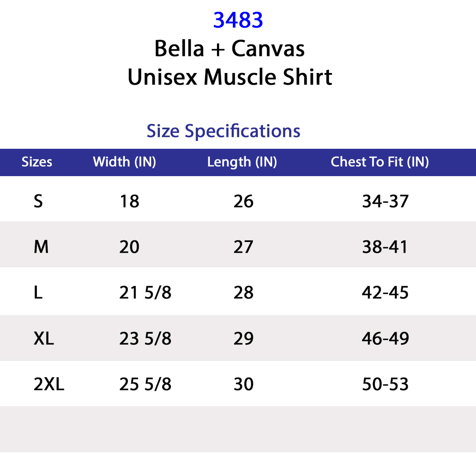Select the S size row label
The height and width of the screenshot is (457, 476).
38,201
